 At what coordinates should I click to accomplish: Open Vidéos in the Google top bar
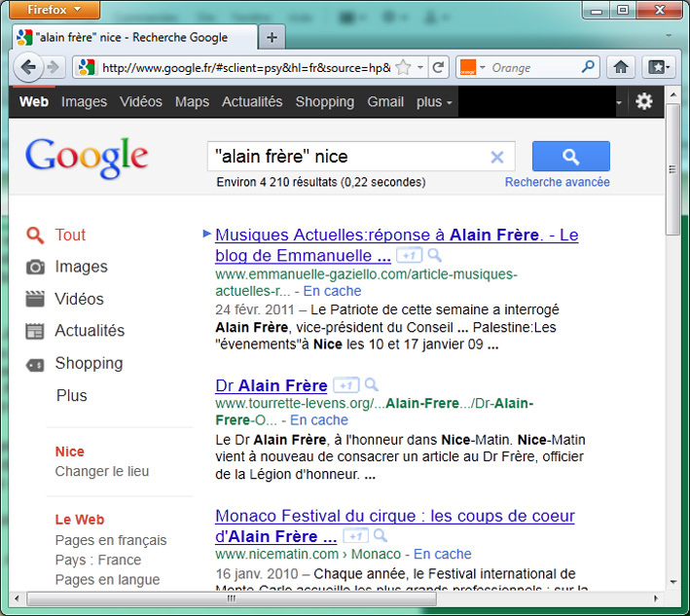click(x=141, y=101)
